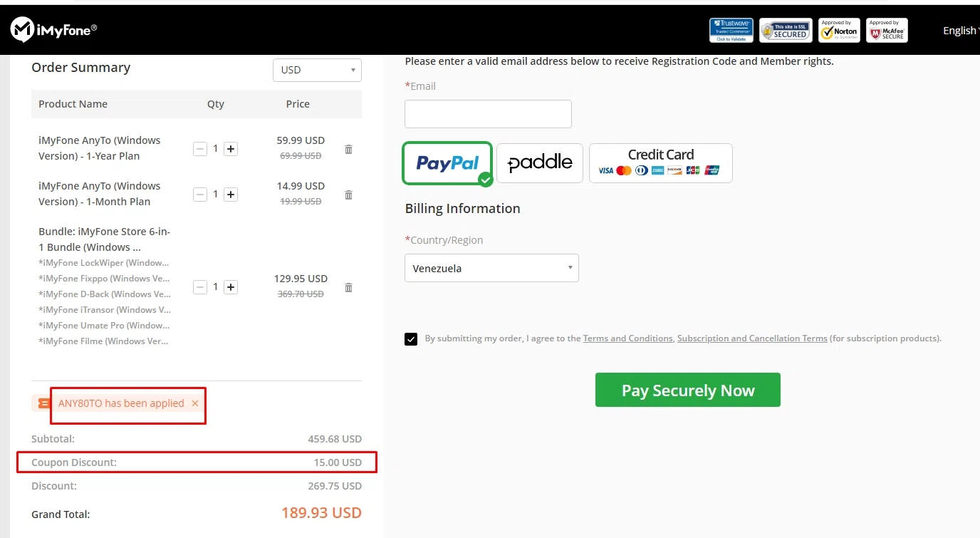
Task: Select Paddle payment method
Action: pos(540,163)
